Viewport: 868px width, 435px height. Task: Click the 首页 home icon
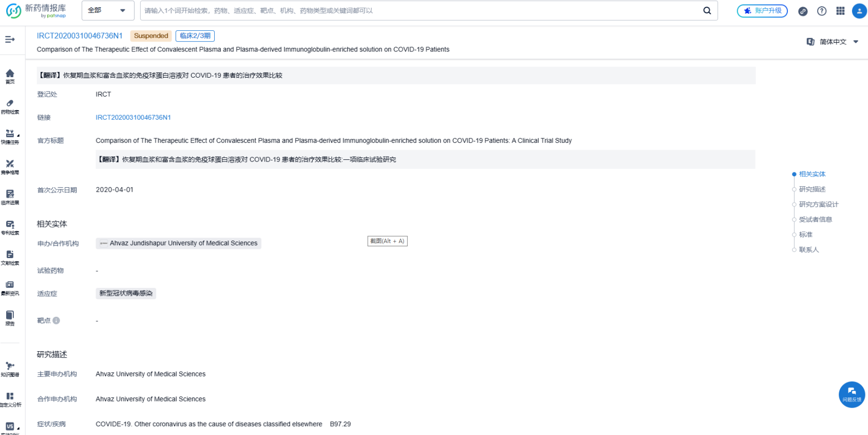click(x=10, y=76)
